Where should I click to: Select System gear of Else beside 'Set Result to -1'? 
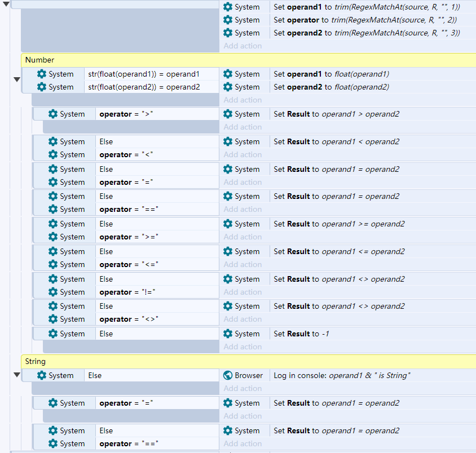(53, 334)
